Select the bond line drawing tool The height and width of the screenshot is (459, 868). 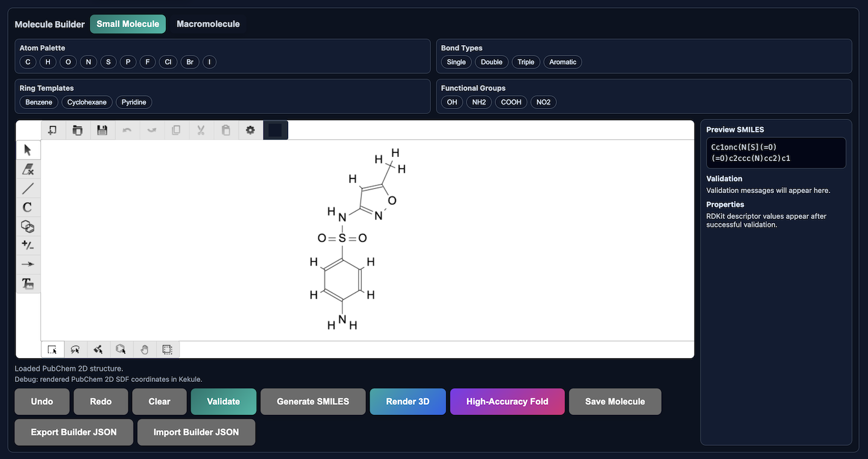point(28,188)
